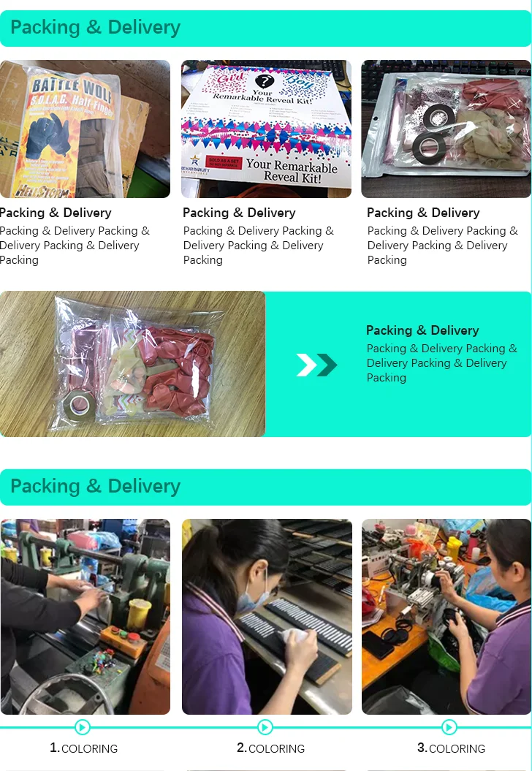
Task: Click Packing & Delivery title under Reveal Kit
Action: point(240,213)
